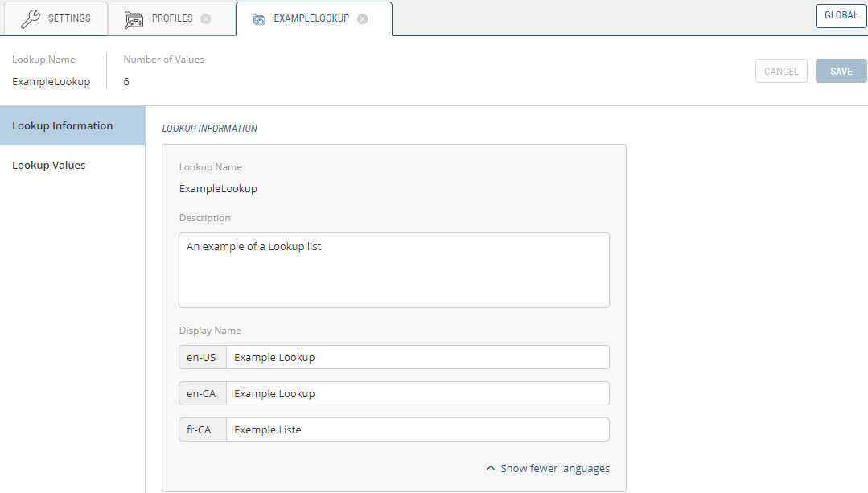This screenshot has height=493, width=868.
Task: Select Lookup Information in the sidebar
Action: click(63, 125)
